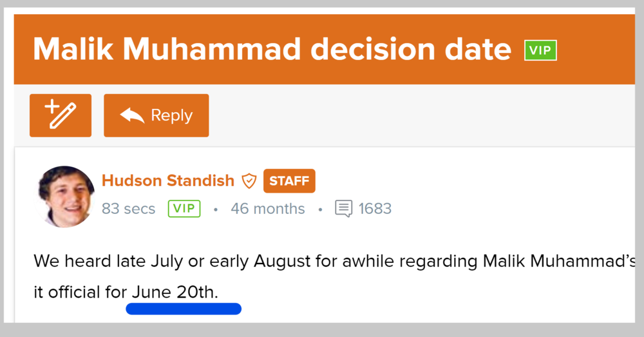This screenshot has height=337, width=644.
Task: Click the Reply button
Action: pos(156,115)
